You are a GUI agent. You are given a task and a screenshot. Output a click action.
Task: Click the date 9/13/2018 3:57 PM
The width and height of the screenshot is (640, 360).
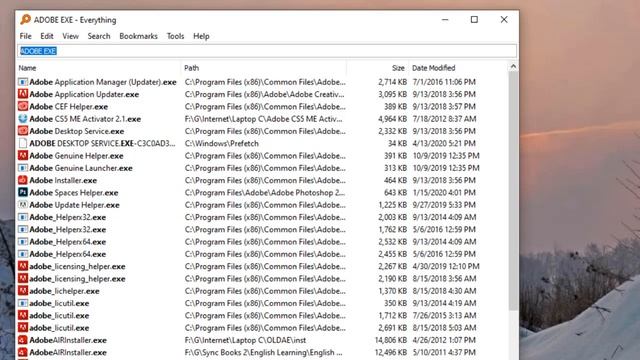444,107
